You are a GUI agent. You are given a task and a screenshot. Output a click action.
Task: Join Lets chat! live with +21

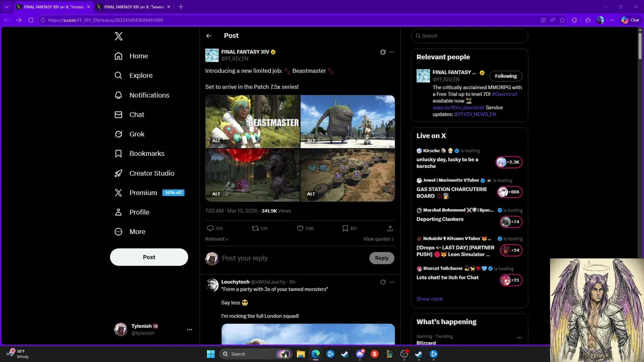(x=511, y=280)
